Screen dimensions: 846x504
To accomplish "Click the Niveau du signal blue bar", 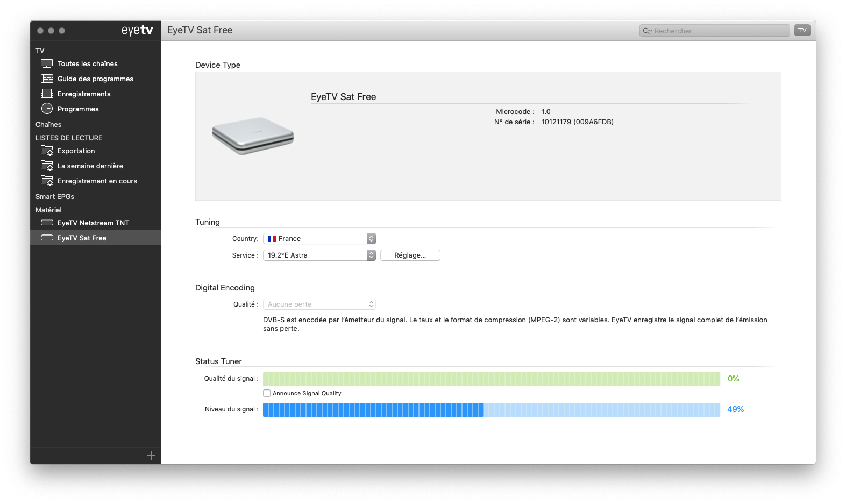I will point(492,409).
